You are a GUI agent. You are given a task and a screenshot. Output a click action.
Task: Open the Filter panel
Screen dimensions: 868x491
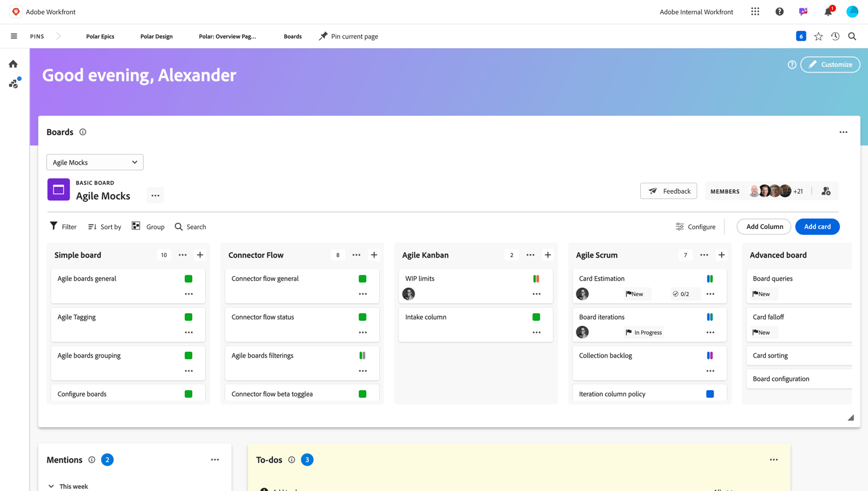63,227
